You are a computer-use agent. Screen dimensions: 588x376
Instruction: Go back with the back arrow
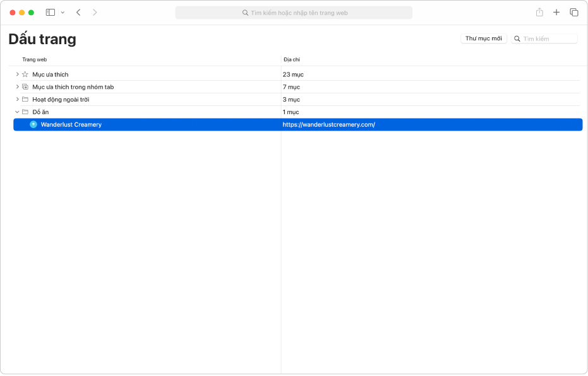pos(78,13)
